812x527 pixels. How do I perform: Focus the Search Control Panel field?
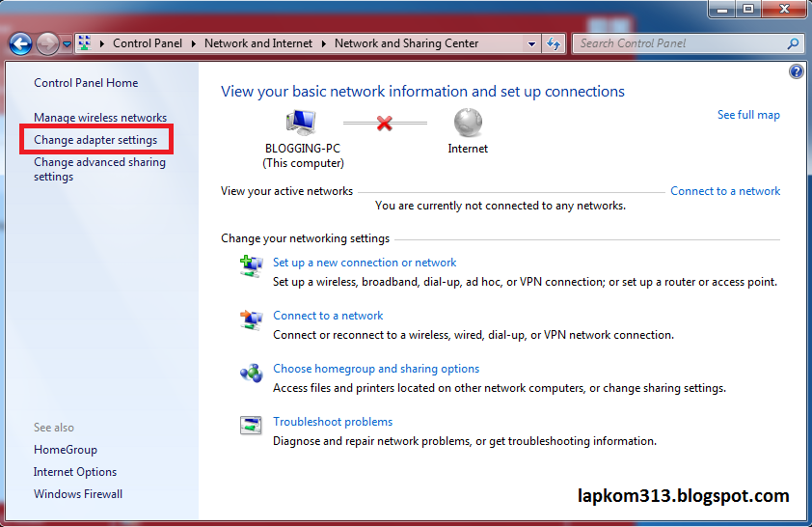click(x=681, y=43)
